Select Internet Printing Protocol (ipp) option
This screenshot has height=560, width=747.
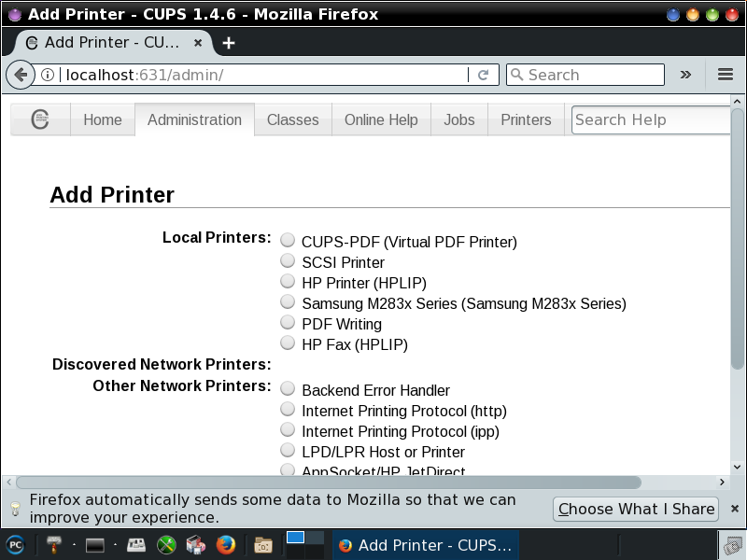tap(288, 430)
